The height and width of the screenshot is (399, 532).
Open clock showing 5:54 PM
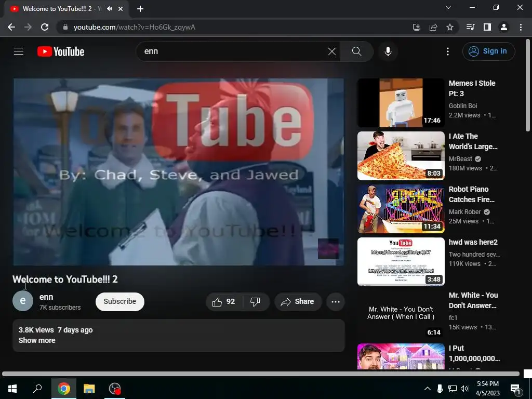[487, 389]
